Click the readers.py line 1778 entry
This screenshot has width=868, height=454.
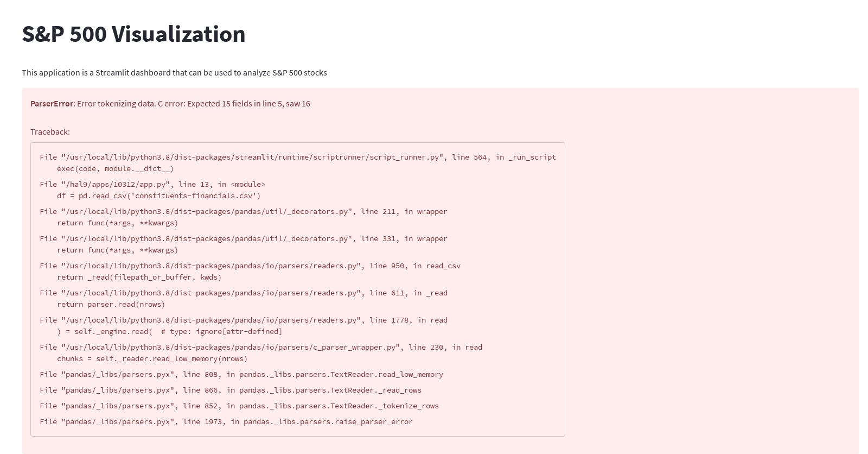coord(243,320)
